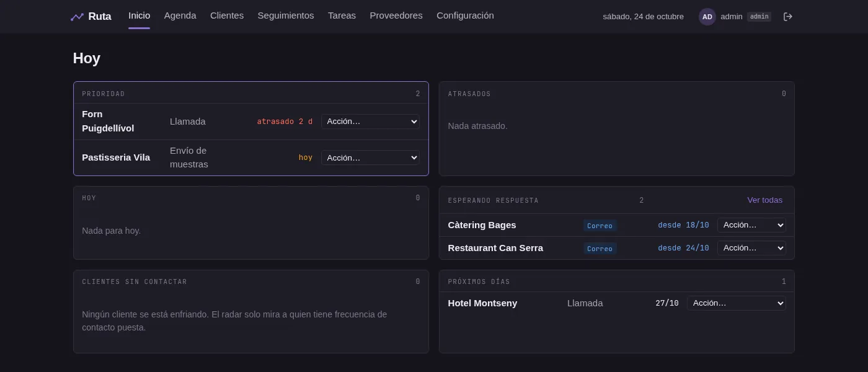Viewport: 868px width, 372px height.
Task: Click the Càtering Bages client name
Action: tap(482, 225)
